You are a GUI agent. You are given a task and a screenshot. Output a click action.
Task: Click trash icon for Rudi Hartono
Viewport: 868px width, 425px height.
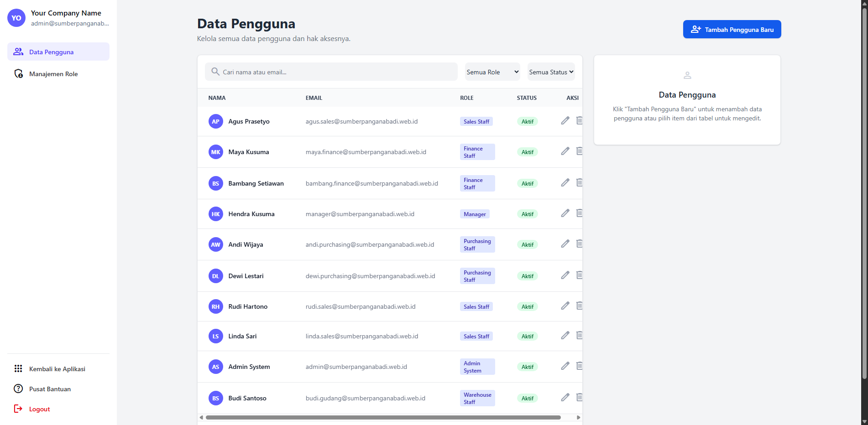click(x=579, y=306)
